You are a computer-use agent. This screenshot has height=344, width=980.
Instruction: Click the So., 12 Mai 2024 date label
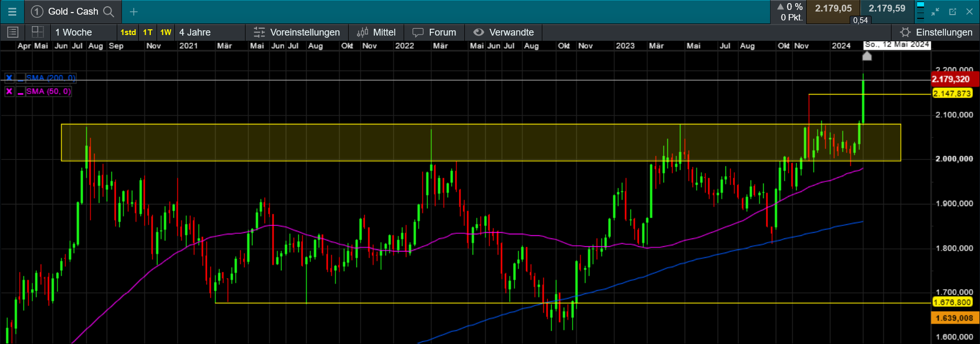click(897, 45)
